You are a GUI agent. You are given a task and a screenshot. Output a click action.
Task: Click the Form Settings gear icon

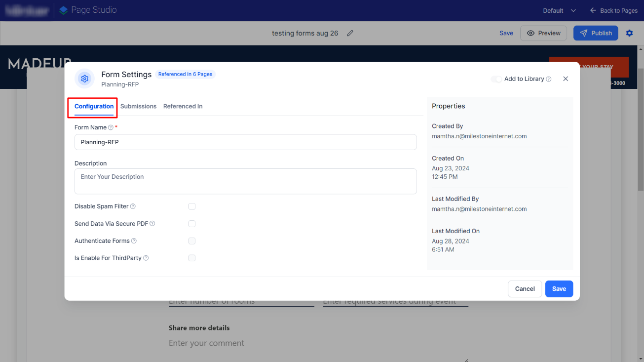[x=84, y=79]
